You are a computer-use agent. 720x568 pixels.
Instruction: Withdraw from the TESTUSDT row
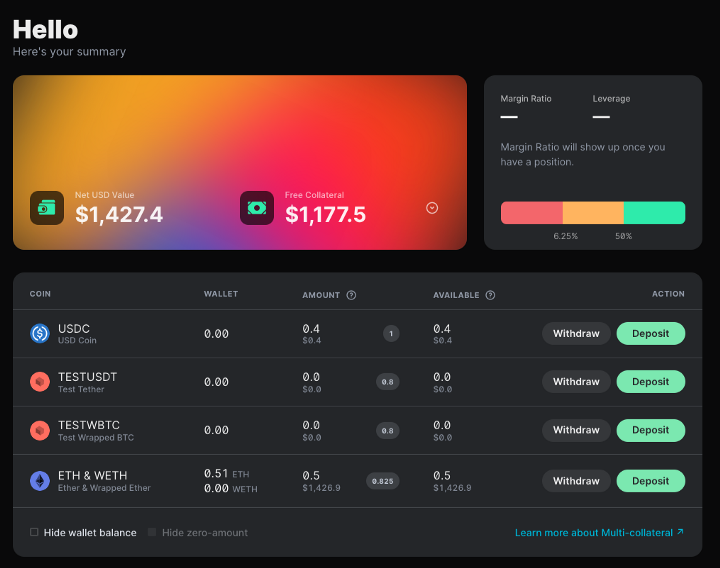tap(576, 382)
